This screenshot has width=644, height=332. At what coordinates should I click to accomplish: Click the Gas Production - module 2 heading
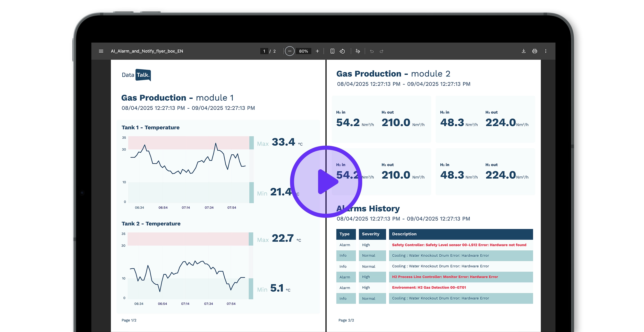click(393, 74)
